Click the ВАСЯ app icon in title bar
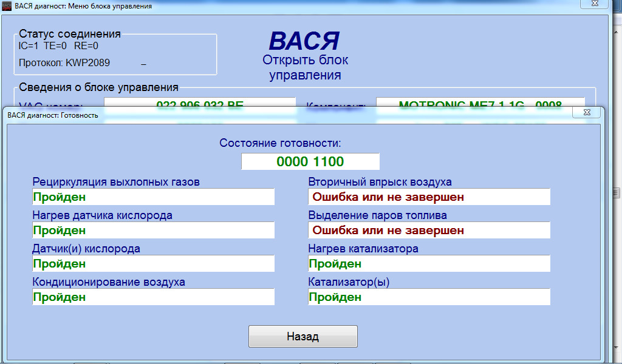The height and width of the screenshot is (364, 622). pos(7,6)
